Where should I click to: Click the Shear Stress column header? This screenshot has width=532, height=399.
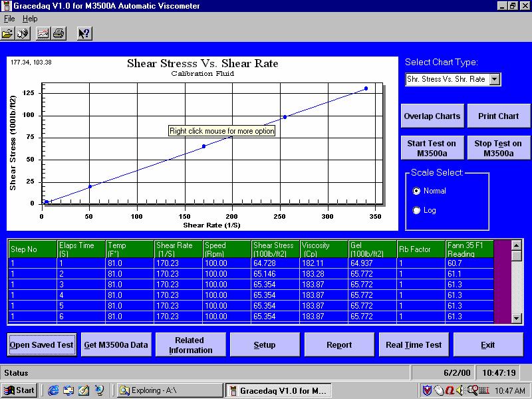275,249
